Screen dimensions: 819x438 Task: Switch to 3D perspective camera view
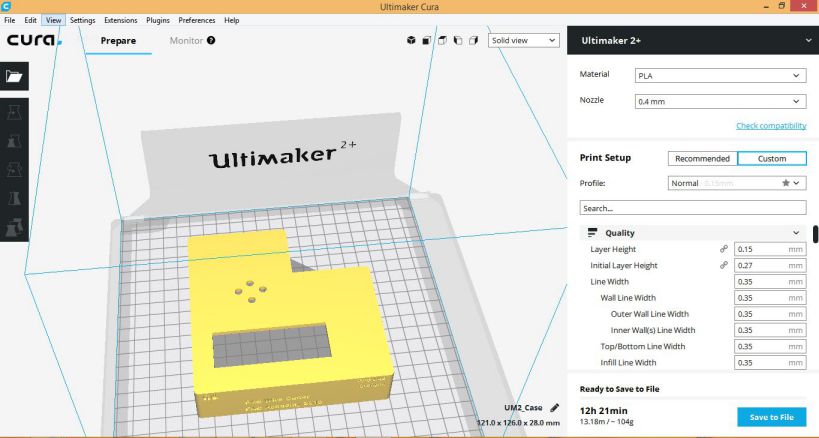point(411,40)
